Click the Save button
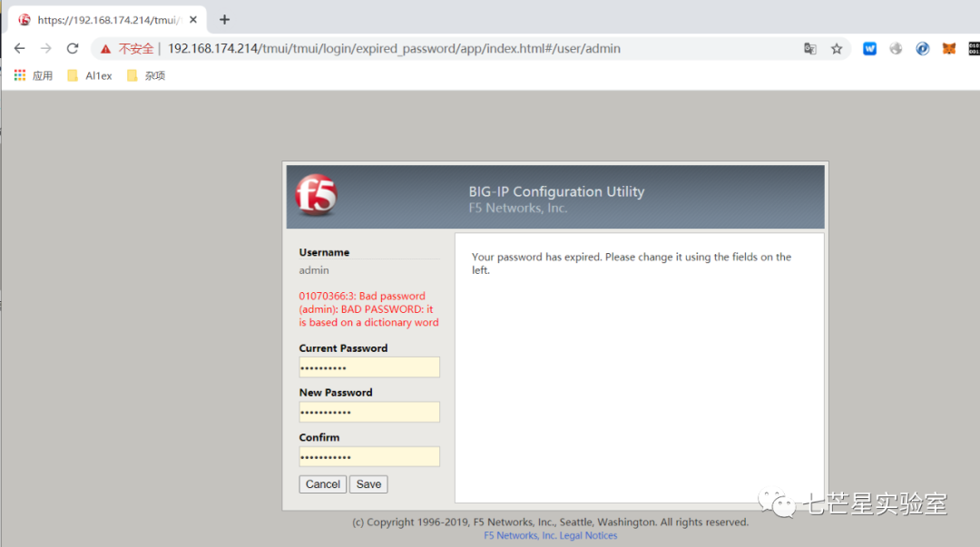Image resolution: width=980 pixels, height=547 pixels. 368,484
